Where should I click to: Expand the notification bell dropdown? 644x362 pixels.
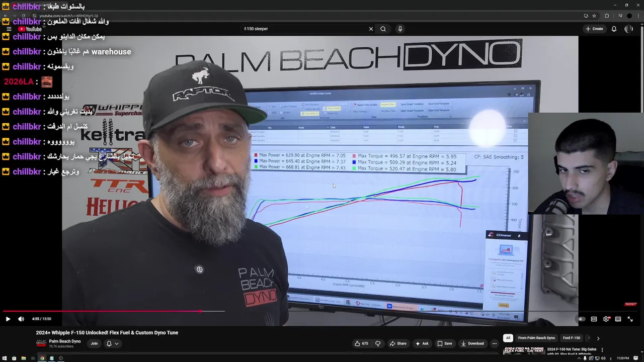pos(112,343)
